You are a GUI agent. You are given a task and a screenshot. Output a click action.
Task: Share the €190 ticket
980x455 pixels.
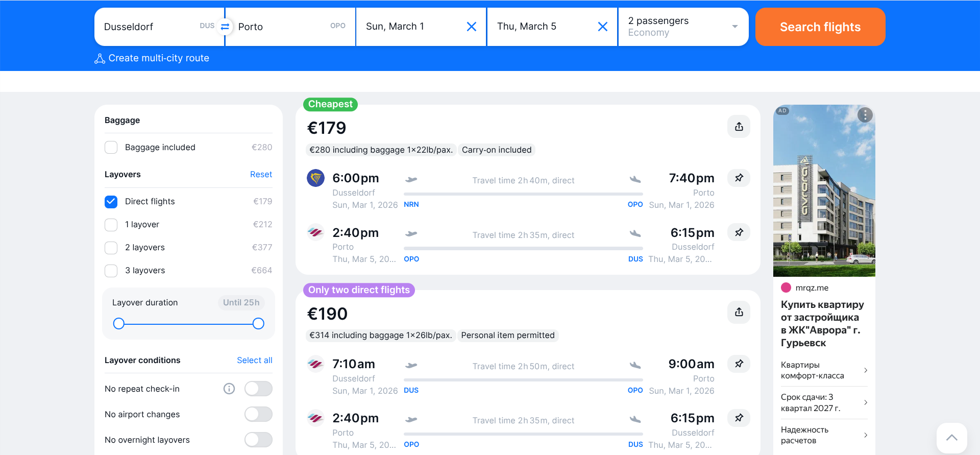pos(739,312)
